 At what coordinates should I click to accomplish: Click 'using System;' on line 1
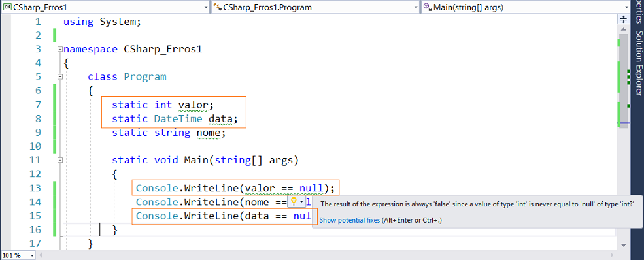coord(102,22)
